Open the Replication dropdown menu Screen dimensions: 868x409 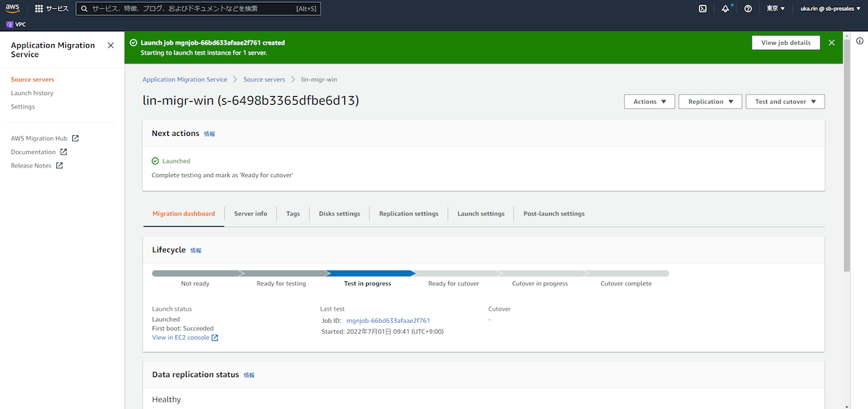tap(710, 102)
